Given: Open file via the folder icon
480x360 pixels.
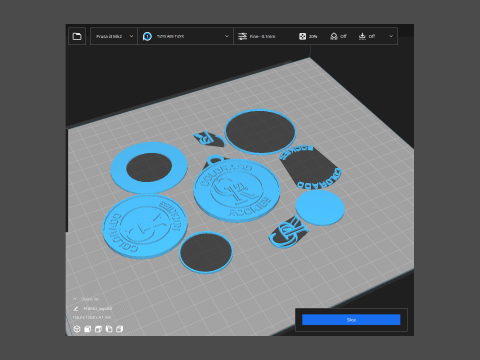Looking at the screenshot, I should coord(77,36).
